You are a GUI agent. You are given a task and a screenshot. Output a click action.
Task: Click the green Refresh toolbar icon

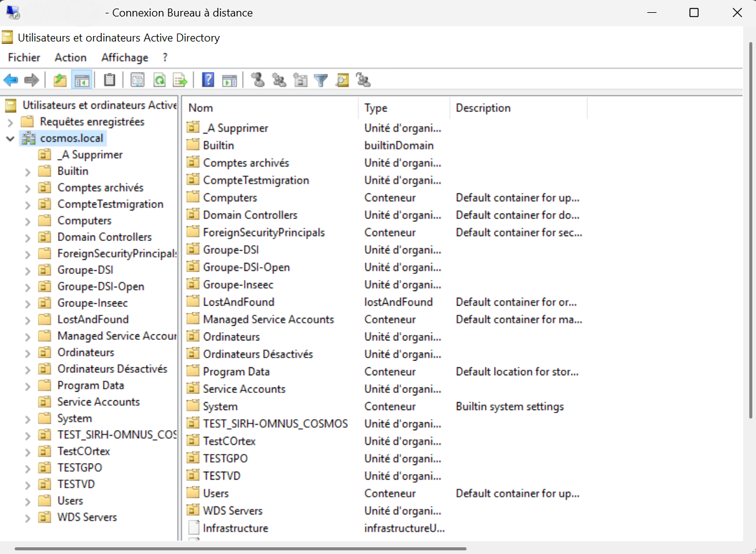159,80
